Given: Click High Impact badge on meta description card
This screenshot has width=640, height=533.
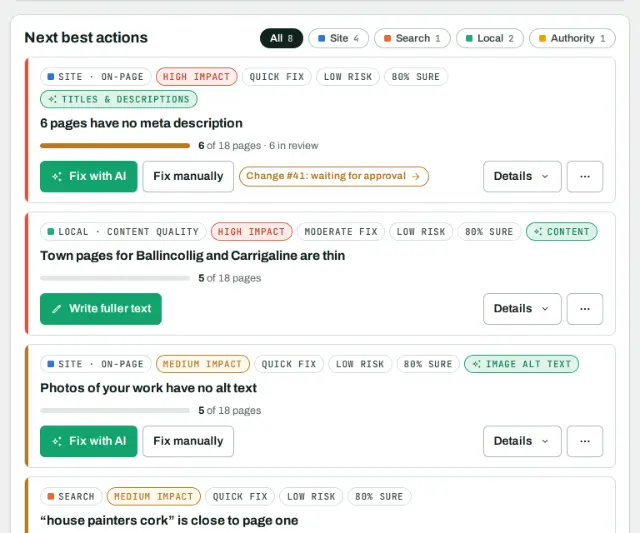Looking at the screenshot, I should (196, 77).
